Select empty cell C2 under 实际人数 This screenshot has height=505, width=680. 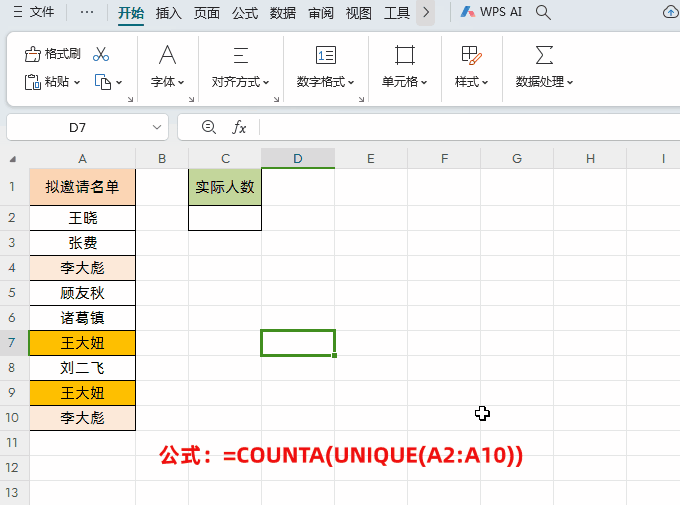tap(225, 218)
